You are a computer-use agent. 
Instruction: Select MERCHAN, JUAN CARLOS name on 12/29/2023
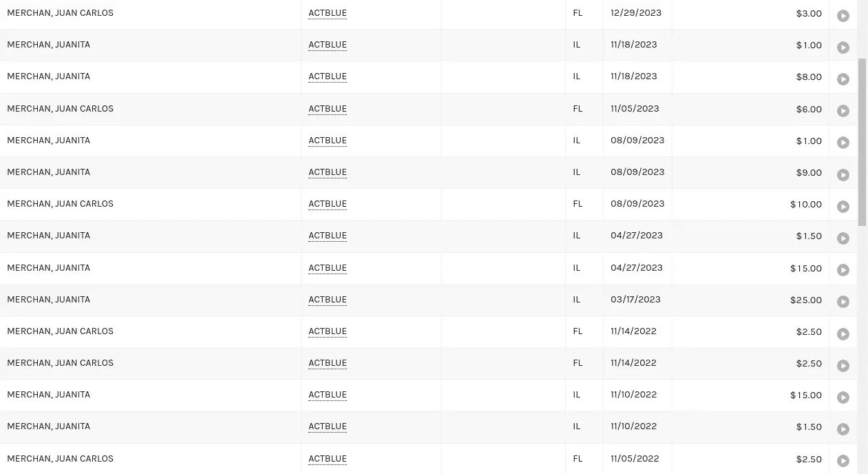tap(60, 13)
